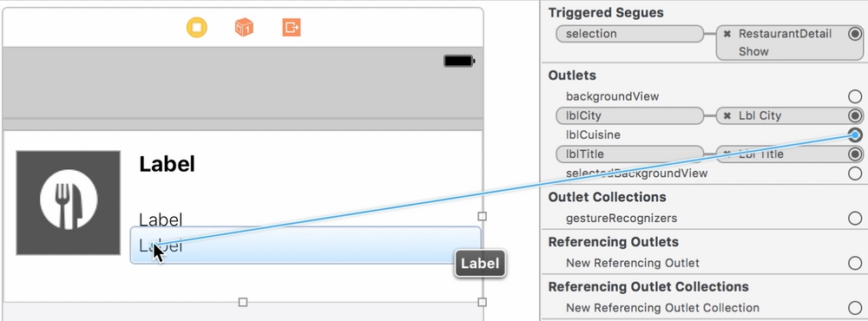Screen dimensions: 868x321
Task: Click the New Referencing Outlet Collection circle
Action: [x=855, y=308]
